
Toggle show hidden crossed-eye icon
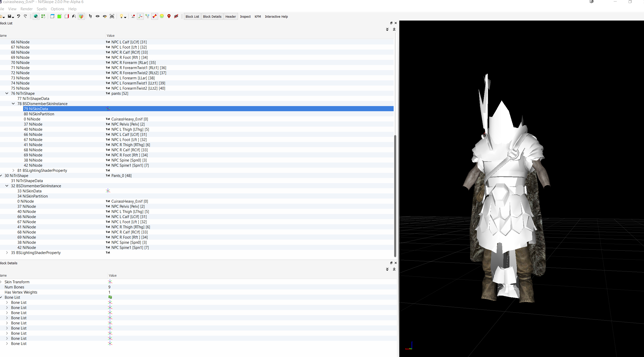click(x=176, y=16)
